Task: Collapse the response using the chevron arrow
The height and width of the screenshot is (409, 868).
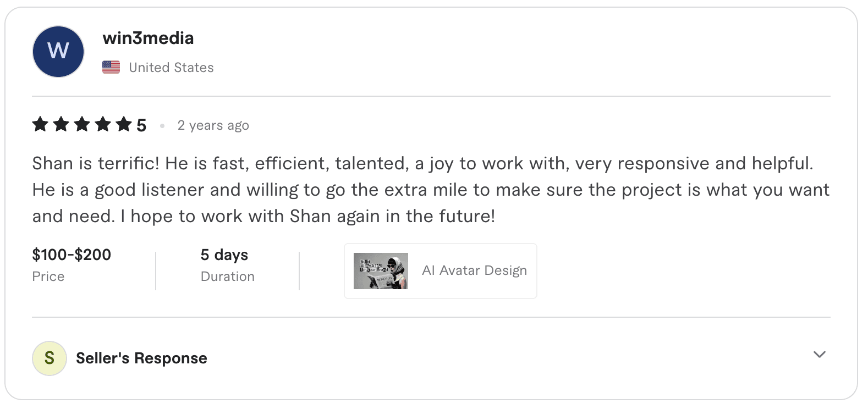Action: [x=819, y=355]
